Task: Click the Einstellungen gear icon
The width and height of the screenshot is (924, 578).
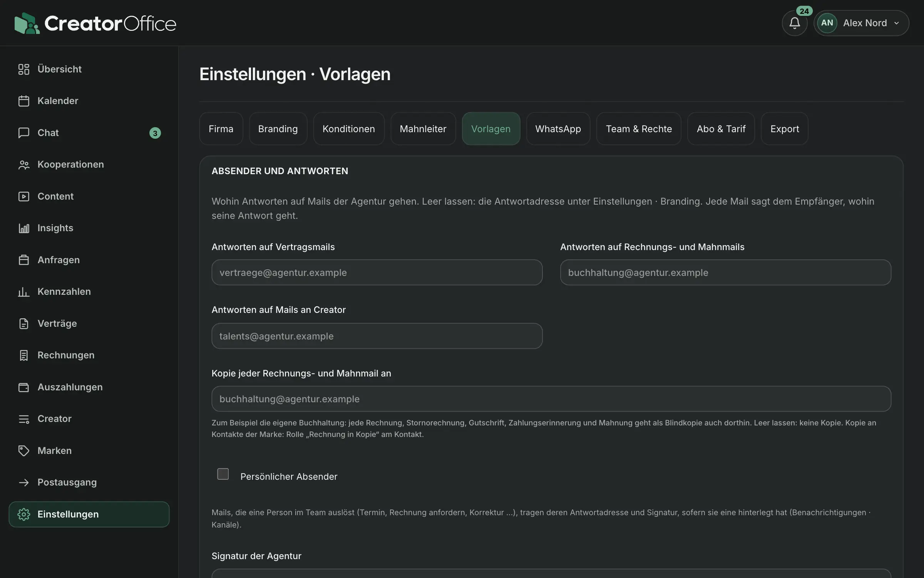Action: (24, 514)
